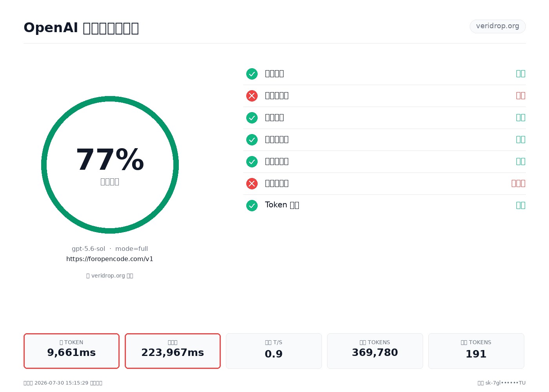This screenshot has width=549, height=392.
Task: Click the veridrop.org badge at top right
Action: (498, 26)
